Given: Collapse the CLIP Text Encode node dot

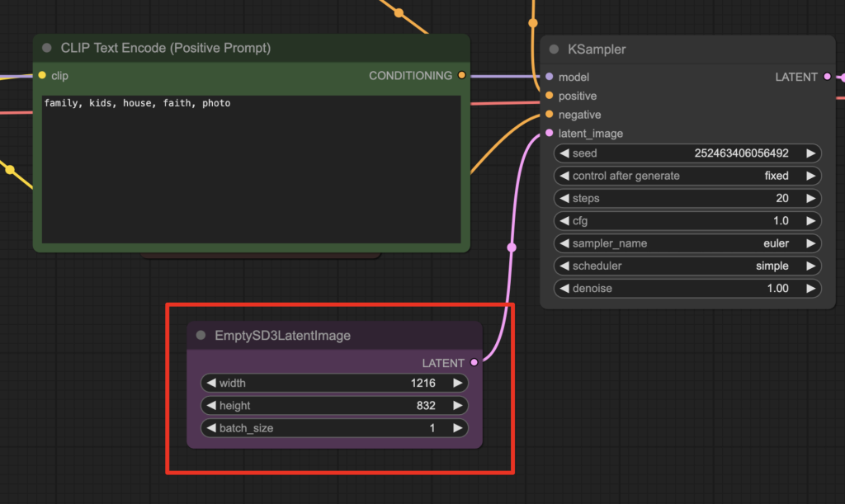Looking at the screenshot, I should pyautogui.click(x=47, y=48).
